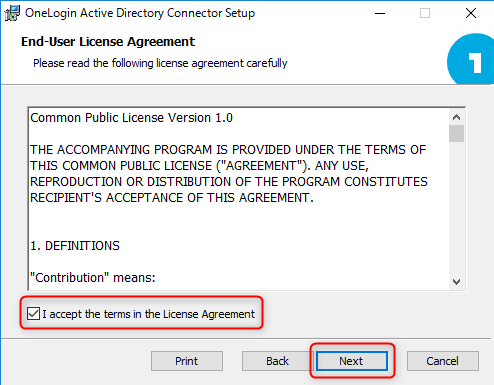494x385 pixels.
Task: Click the license scrollbar up arrow
Action: [x=456, y=117]
